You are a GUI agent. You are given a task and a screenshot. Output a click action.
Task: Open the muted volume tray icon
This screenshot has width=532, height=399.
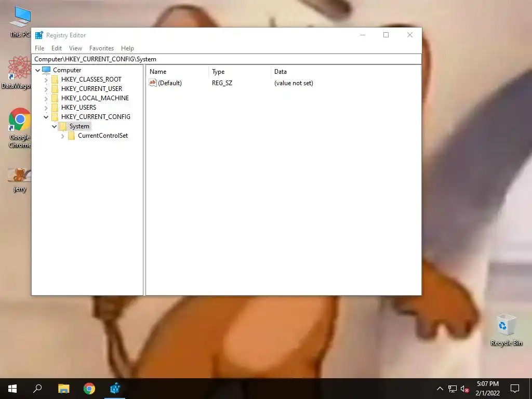[x=465, y=389]
